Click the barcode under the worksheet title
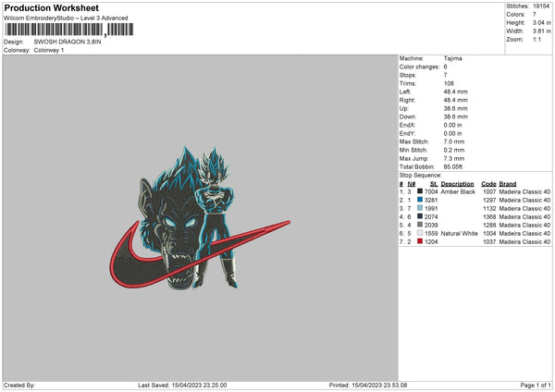The height and width of the screenshot is (392, 555). click(69, 30)
